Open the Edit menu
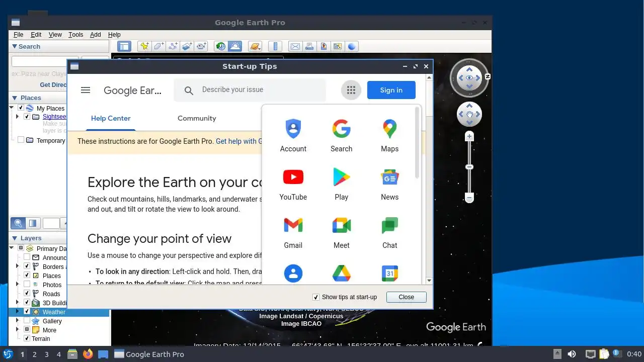Viewport: 644px width, 362px height. 36,35
